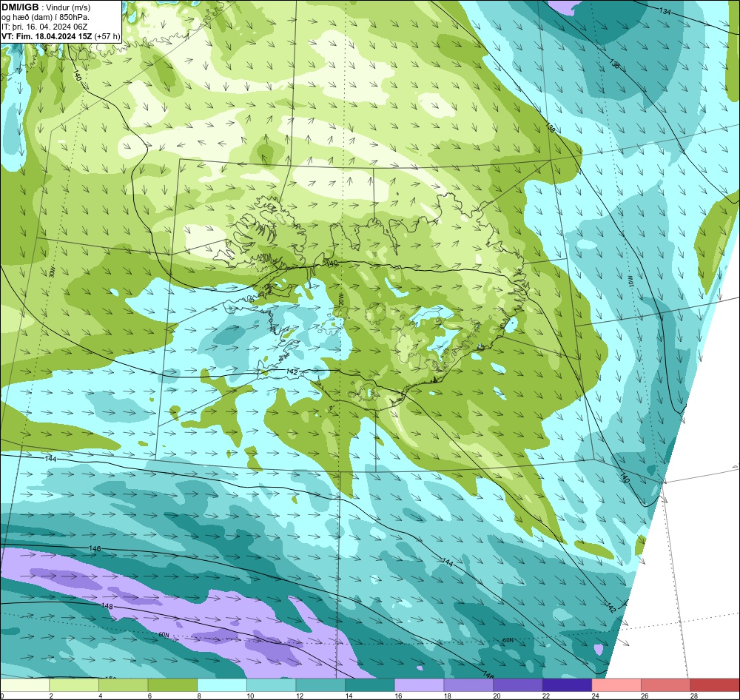
Task: Pick the light green 2–4 m/s swatch
Action: [73, 685]
